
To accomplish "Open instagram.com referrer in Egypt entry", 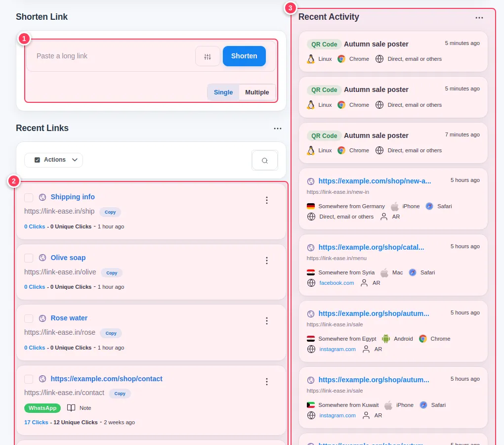I will pos(337,349).
